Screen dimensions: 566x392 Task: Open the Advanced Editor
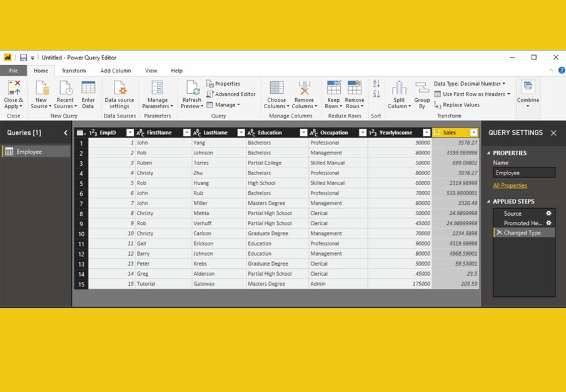pos(231,94)
